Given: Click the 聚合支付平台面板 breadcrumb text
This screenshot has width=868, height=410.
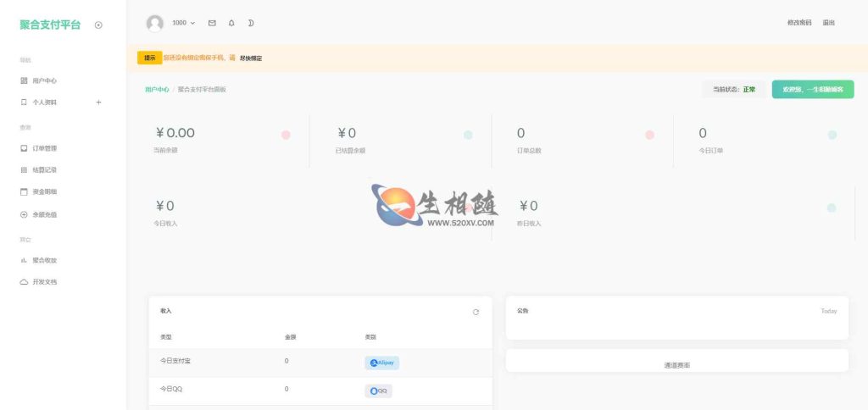Looking at the screenshot, I should [202, 90].
